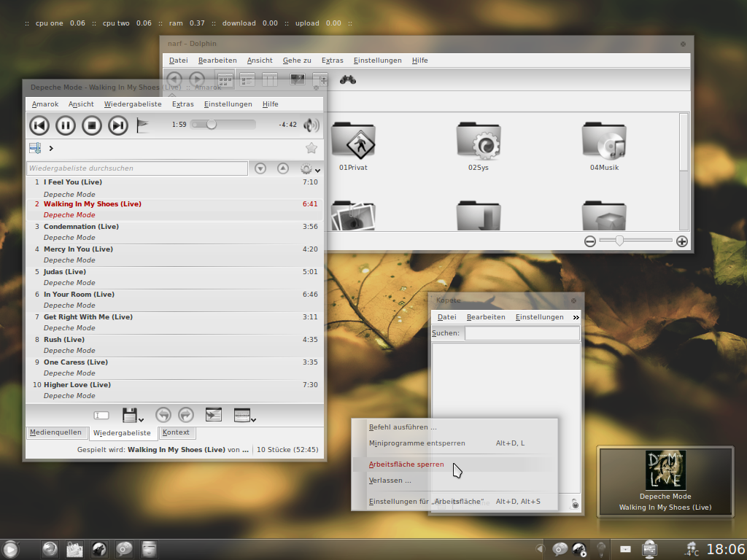Open the 02Sys folder in Dolphin
Viewport: 747px width, 560px height.
click(479, 146)
